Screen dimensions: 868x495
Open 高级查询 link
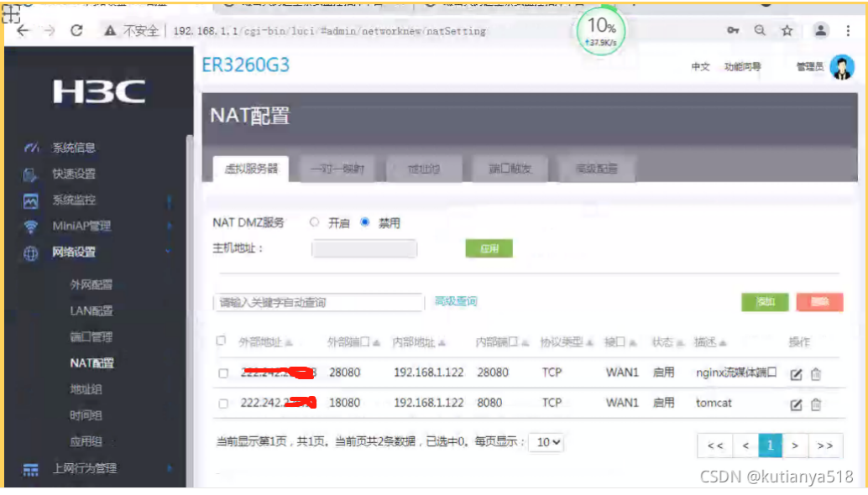456,300
